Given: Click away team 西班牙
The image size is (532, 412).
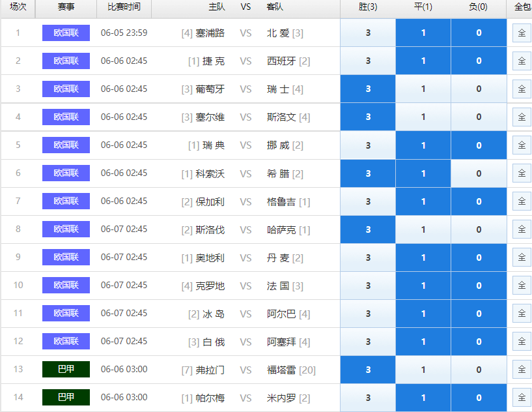Looking at the screenshot, I should (x=281, y=61).
